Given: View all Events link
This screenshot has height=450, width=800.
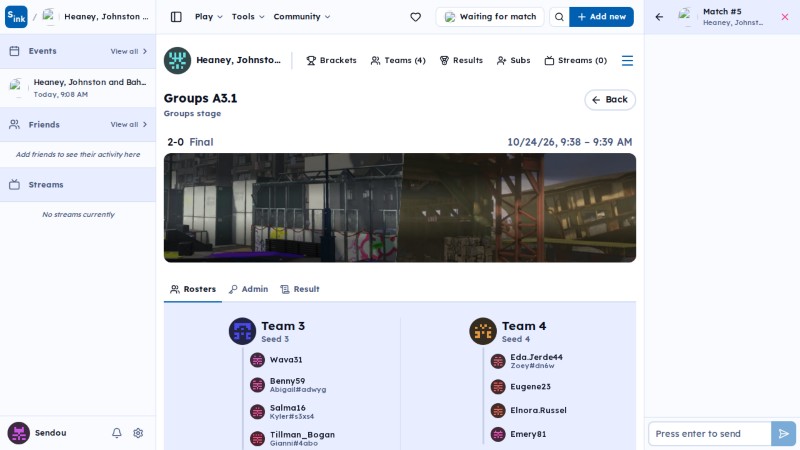Looking at the screenshot, I should [129, 52].
